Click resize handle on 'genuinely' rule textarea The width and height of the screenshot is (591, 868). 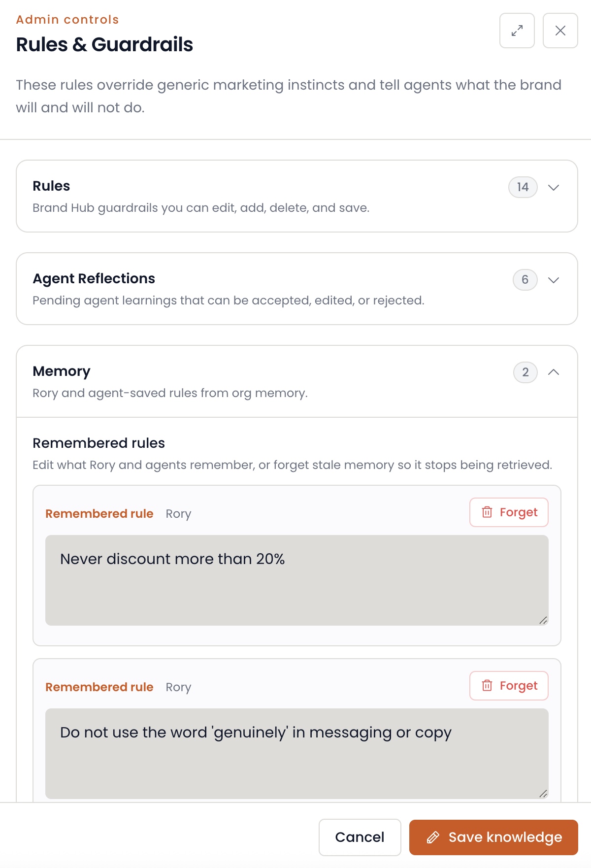(x=543, y=794)
